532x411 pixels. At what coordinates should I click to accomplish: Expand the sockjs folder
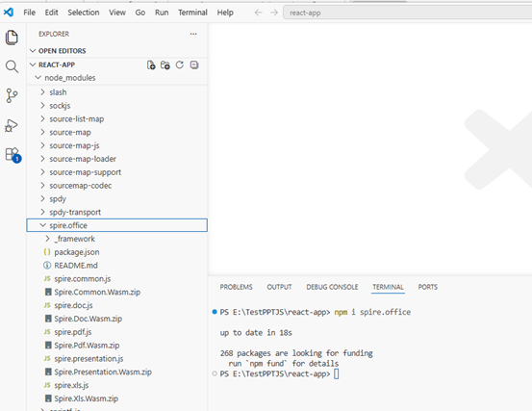[117, 106]
